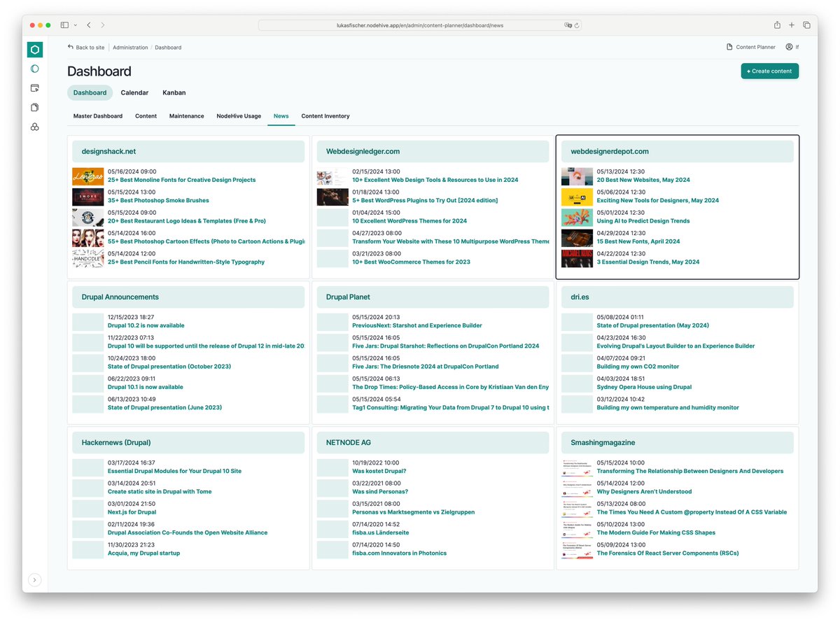The height and width of the screenshot is (622, 840).
Task: Open Drupal 10.2 is now available link
Action: point(146,325)
